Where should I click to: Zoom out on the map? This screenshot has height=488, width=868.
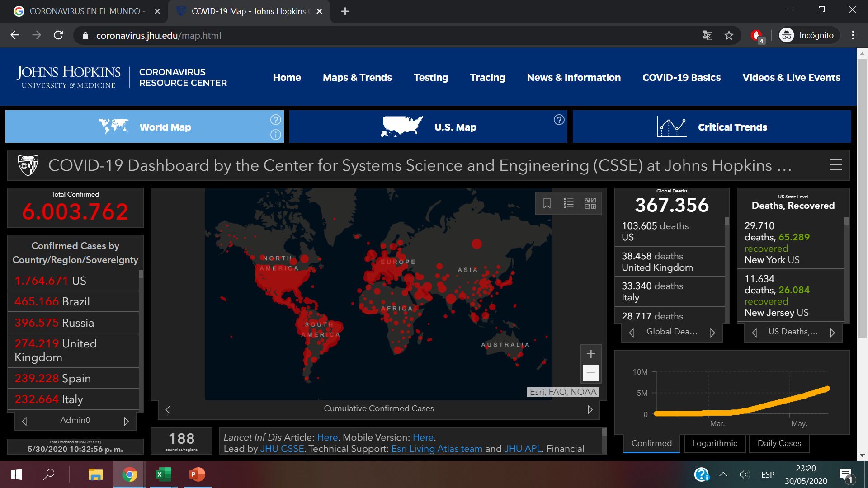coord(591,373)
